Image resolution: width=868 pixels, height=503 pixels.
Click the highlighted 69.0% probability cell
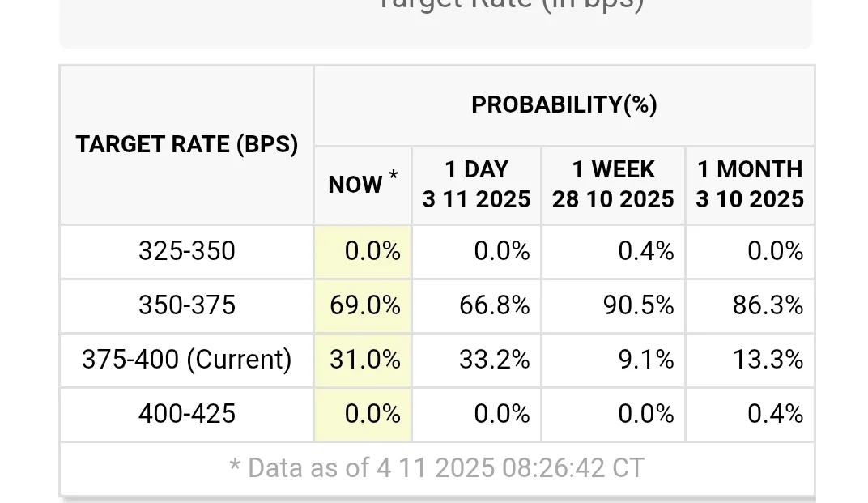(x=364, y=305)
